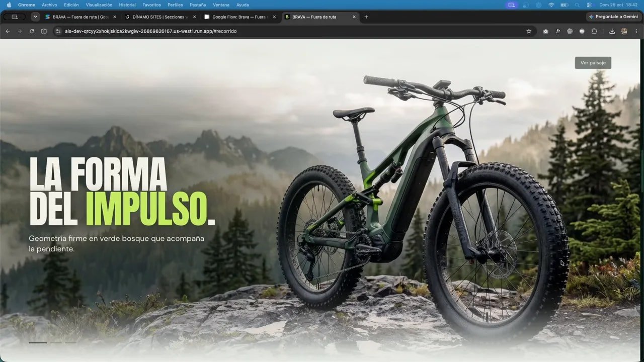Open Spotlight search in the menu bar

577,5
